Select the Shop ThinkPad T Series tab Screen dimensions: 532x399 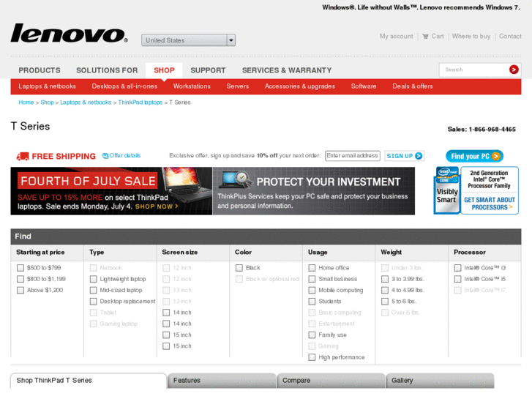(89, 381)
